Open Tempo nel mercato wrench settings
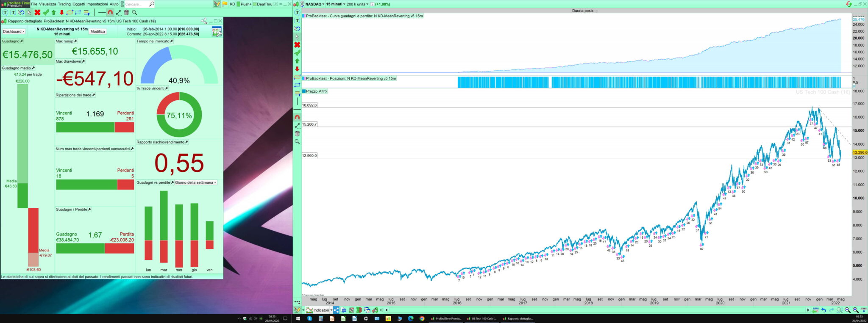Screen dimensions: 868x323 pyautogui.click(x=172, y=41)
